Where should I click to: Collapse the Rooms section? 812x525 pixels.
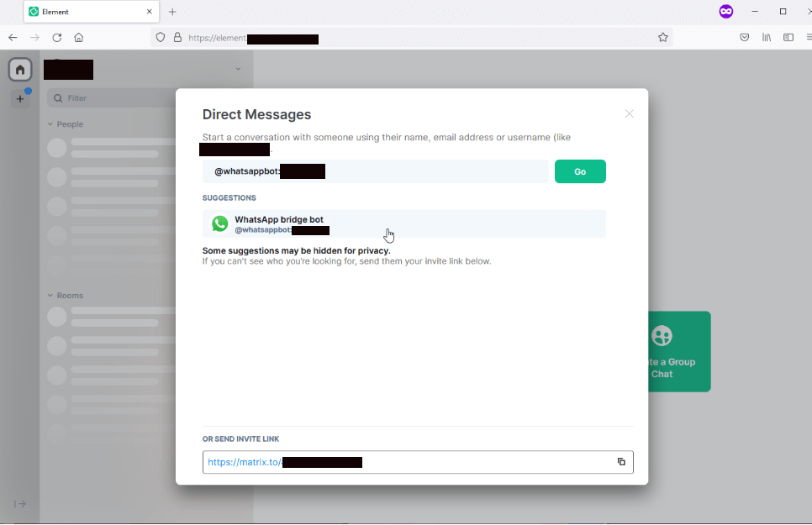pyautogui.click(x=66, y=296)
